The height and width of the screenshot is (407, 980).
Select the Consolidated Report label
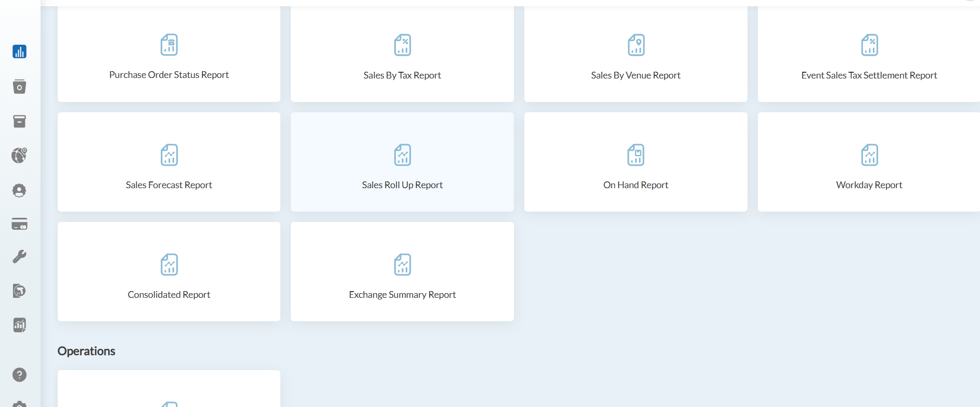pyautogui.click(x=169, y=295)
